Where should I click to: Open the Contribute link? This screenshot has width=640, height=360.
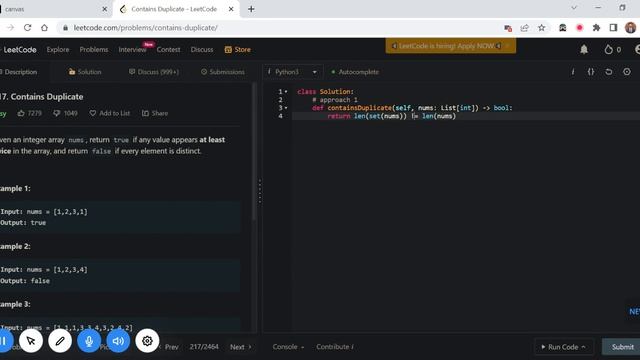click(335, 347)
